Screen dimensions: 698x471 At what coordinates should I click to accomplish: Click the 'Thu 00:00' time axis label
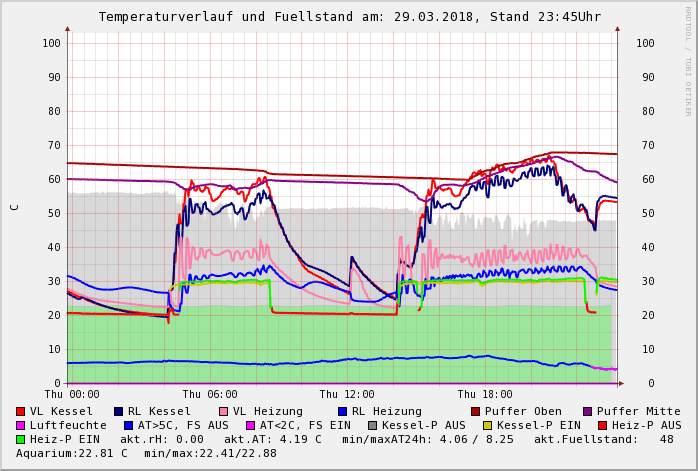click(72, 394)
